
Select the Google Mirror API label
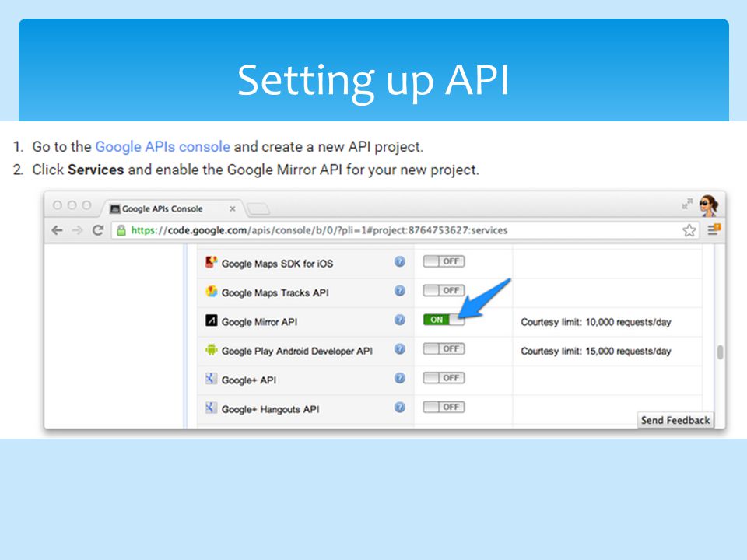coord(260,322)
